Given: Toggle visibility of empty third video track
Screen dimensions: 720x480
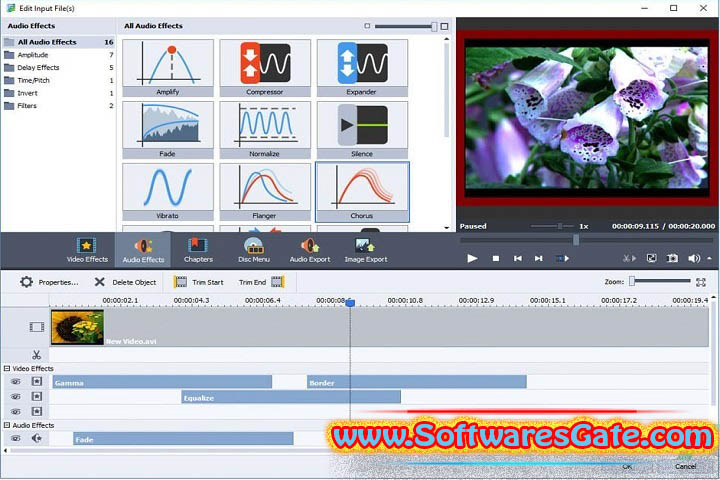Looking at the screenshot, I should (16, 412).
